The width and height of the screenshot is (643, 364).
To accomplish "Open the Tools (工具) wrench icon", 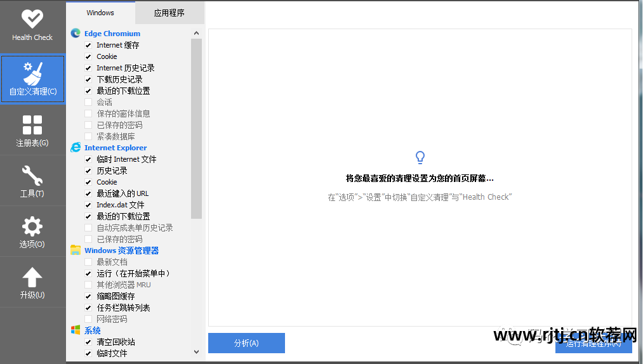I will (x=32, y=176).
